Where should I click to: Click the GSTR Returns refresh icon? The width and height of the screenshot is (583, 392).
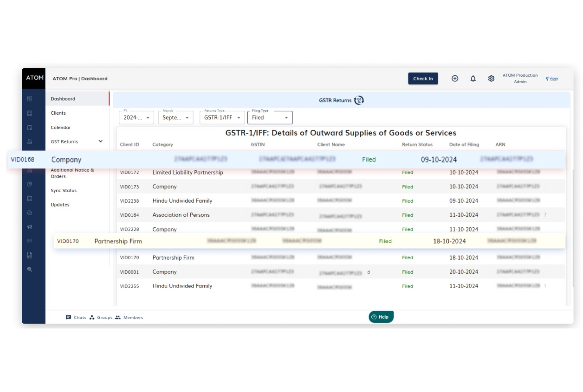(359, 100)
